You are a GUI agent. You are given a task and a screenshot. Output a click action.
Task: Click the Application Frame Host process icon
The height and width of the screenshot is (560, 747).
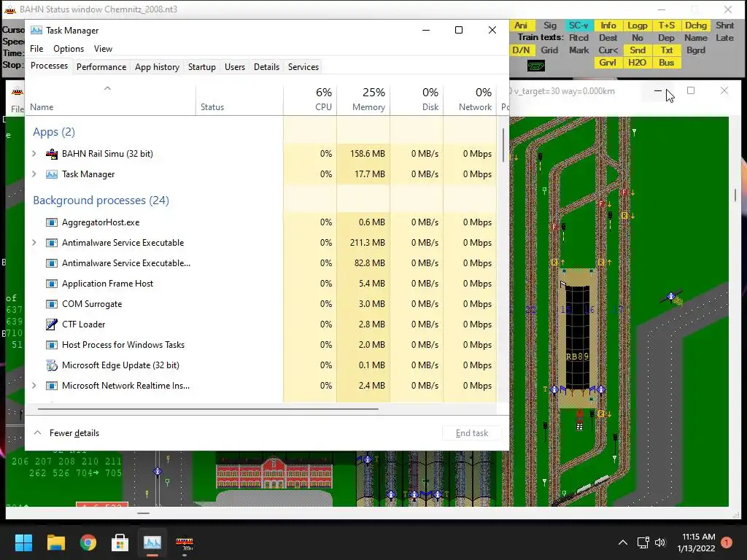click(52, 284)
